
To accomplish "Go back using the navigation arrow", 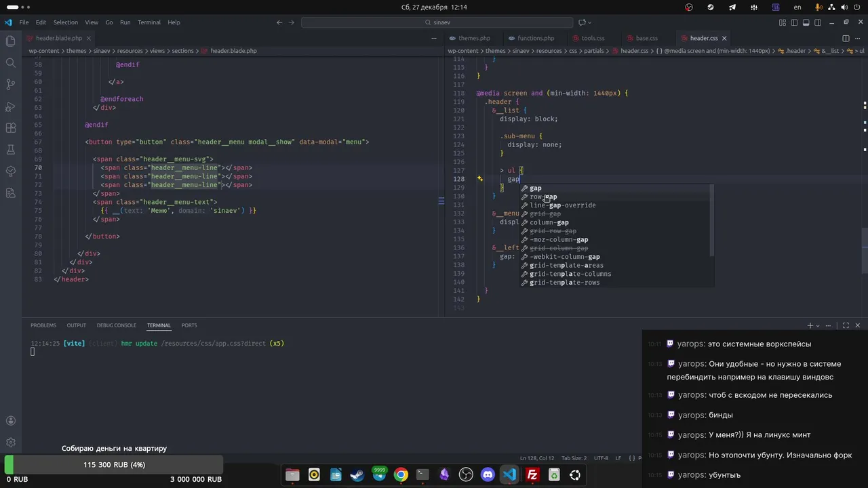I will pos(279,22).
